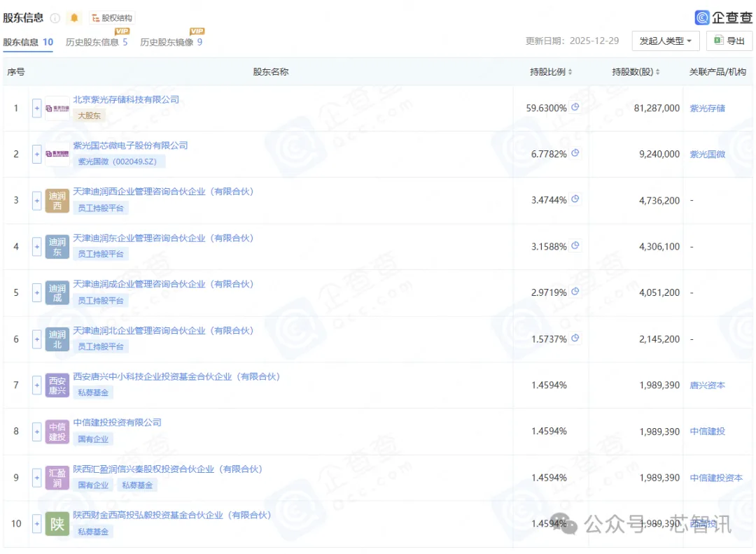Click pie chart icon next to 6.7782%
The width and height of the screenshot is (756, 554).
click(575, 153)
